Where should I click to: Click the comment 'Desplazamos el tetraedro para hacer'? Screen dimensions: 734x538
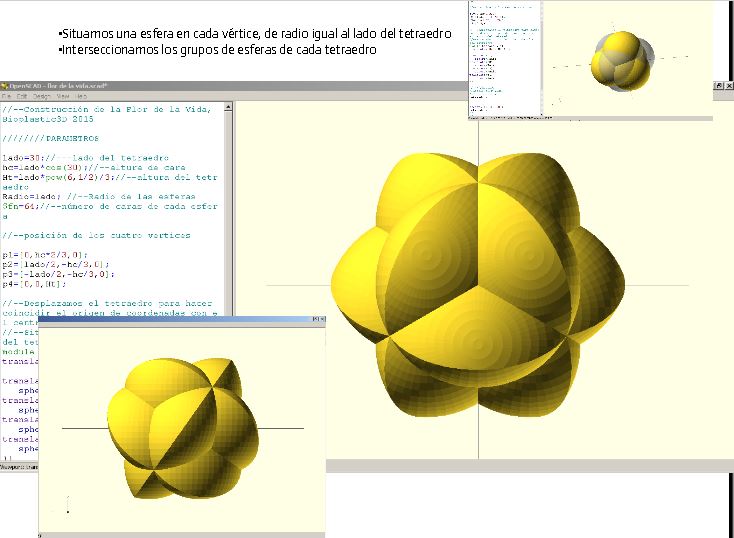tap(107, 303)
